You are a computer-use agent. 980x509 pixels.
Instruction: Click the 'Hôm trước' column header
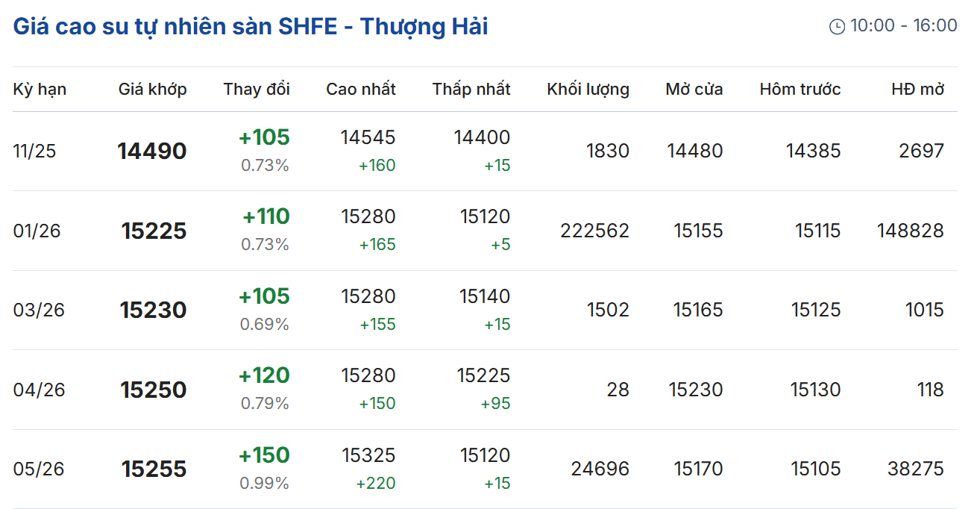pyautogui.click(x=800, y=90)
